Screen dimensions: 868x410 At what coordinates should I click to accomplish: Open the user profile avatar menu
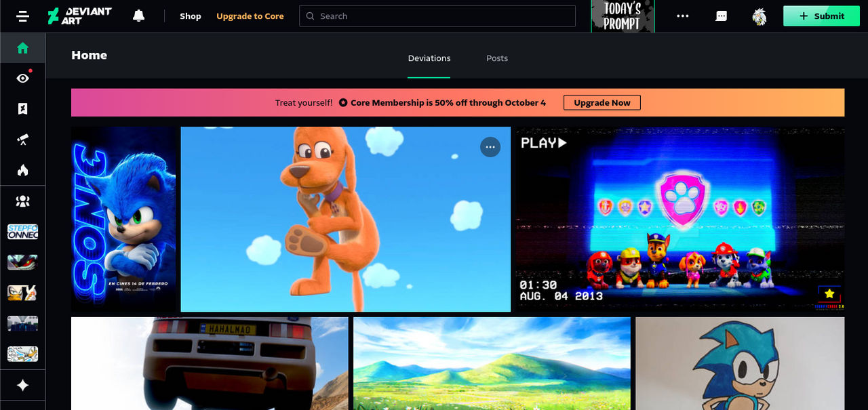pos(759,16)
